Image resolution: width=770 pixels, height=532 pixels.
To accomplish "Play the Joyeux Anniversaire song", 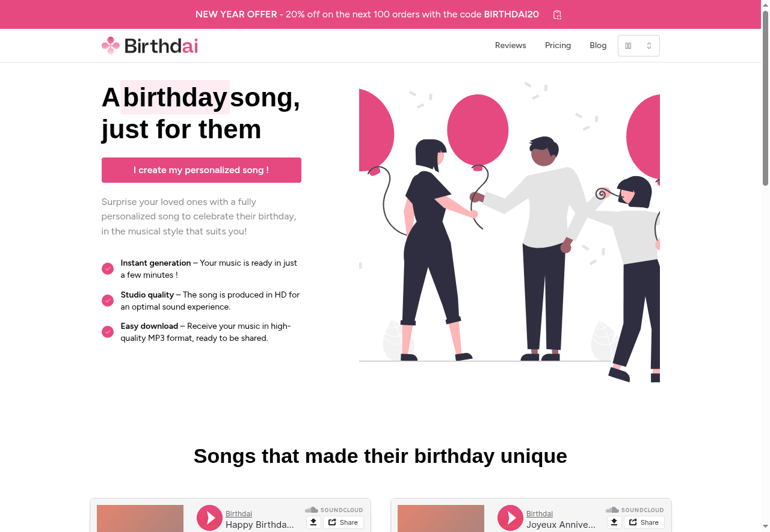I will [510, 518].
